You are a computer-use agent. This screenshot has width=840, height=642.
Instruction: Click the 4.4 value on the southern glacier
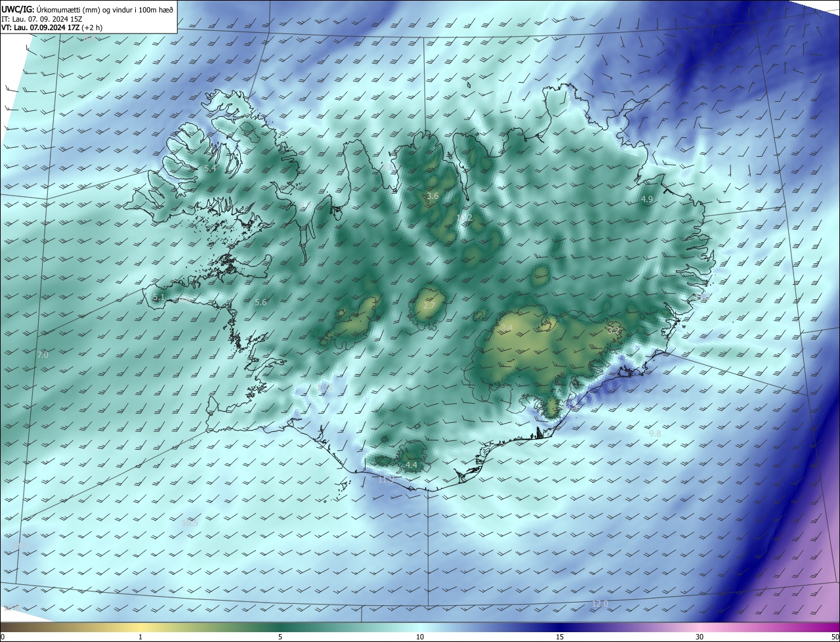pos(411,465)
